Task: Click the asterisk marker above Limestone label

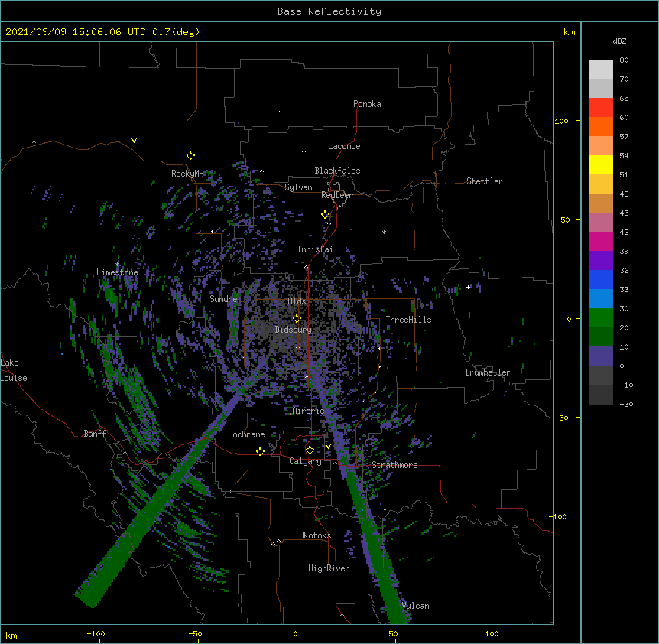Action: 117,264
